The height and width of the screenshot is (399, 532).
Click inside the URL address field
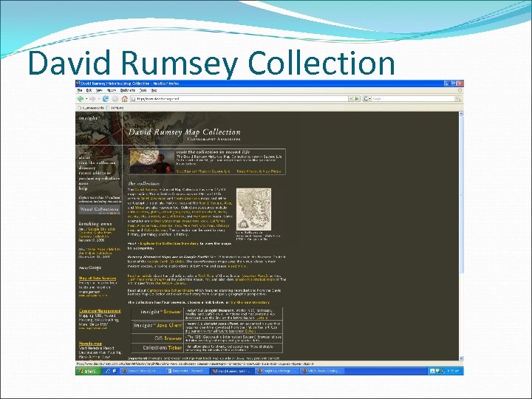[239, 99]
